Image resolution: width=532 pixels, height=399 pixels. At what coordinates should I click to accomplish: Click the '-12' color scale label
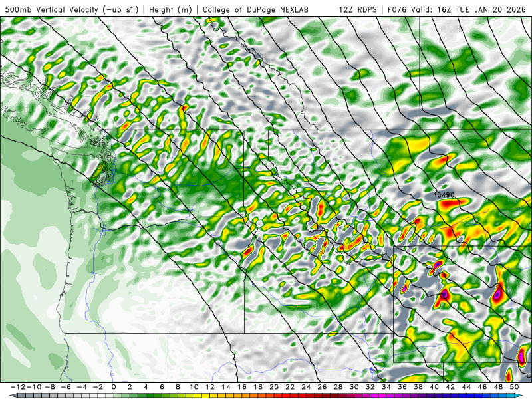(x=18, y=387)
